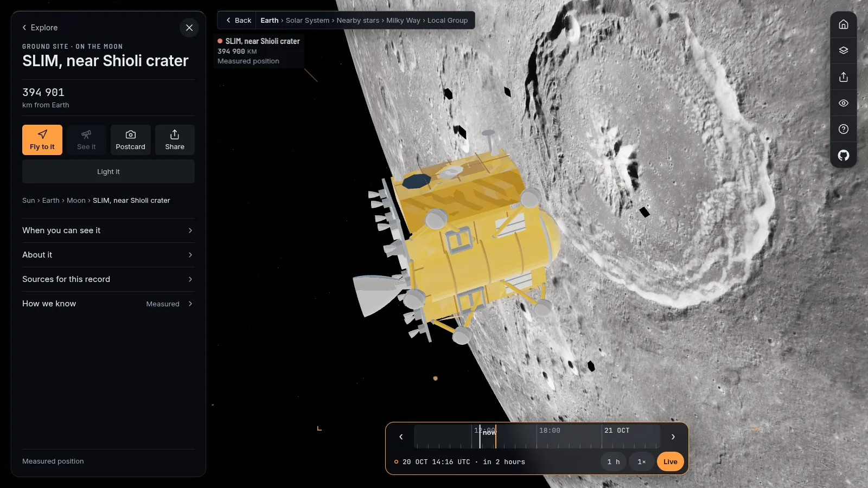Viewport: 868px width, 488px height.
Task: Click the Home icon in right toolbar
Action: [x=844, y=24]
